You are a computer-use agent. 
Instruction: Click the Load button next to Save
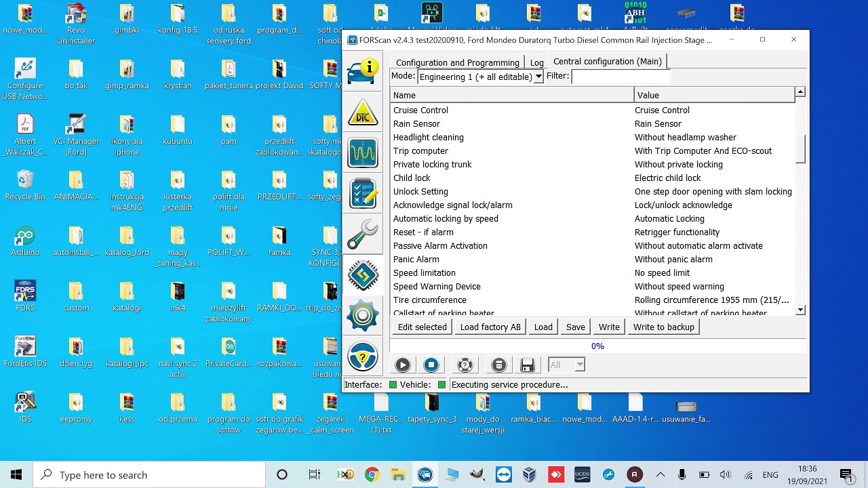(x=543, y=327)
